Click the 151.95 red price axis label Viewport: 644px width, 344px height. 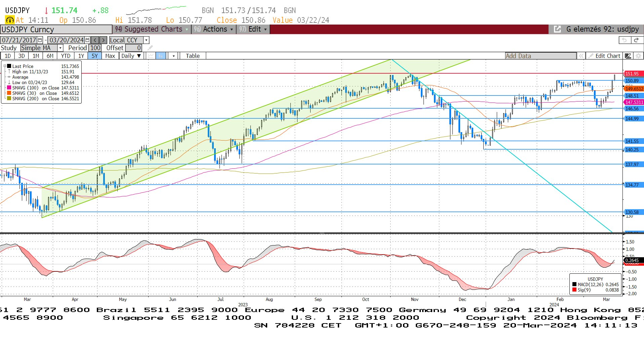coord(634,74)
